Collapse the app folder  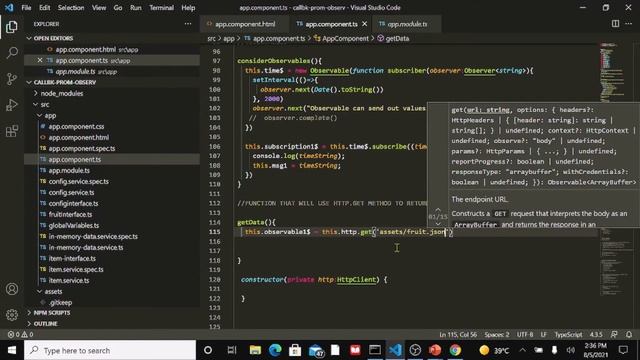click(x=50, y=116)
